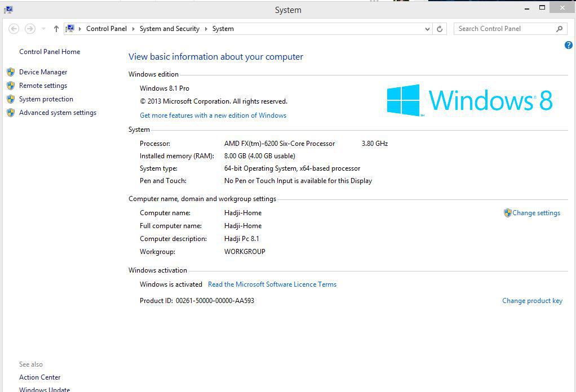This screenshot has width=576, height=392.
Task: Click the Forward navigation arrow
Action: pyautogui.click(x=30, y=29)
